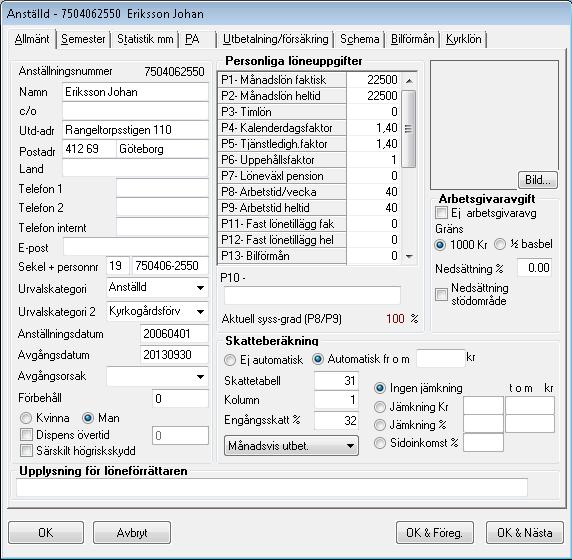Screen dimensions: 572x560
Task: Toggle the Nedsättning stödområde checkbox
Action: 441,294
